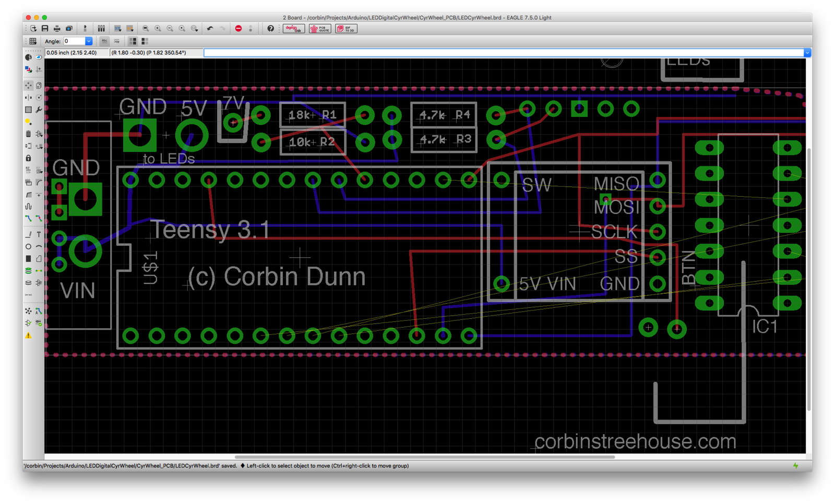Image resolution: width=835 pixels, height=504 pixels.
Task: Select the Mark origin tool
Action: click(x=39, y=69)
